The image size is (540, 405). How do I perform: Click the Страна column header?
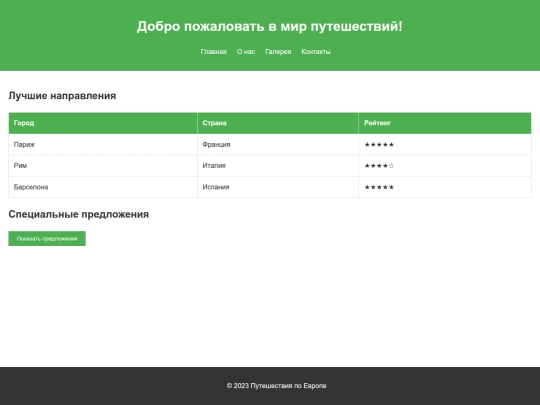278,123
